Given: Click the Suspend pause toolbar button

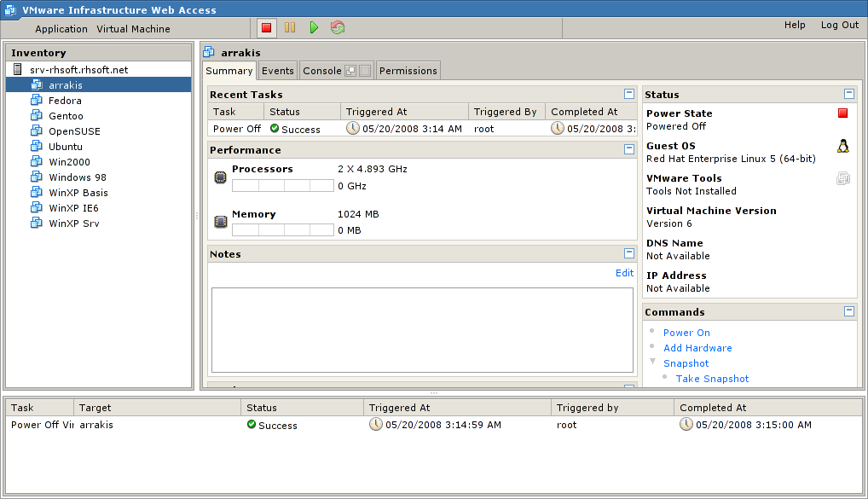Looking at the screenshot, I should tap(290, 27).
